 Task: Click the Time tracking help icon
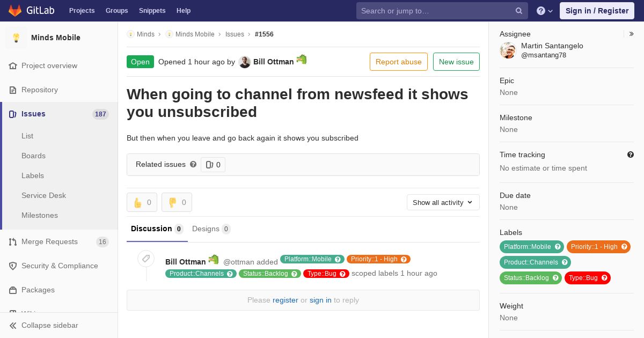631,155
